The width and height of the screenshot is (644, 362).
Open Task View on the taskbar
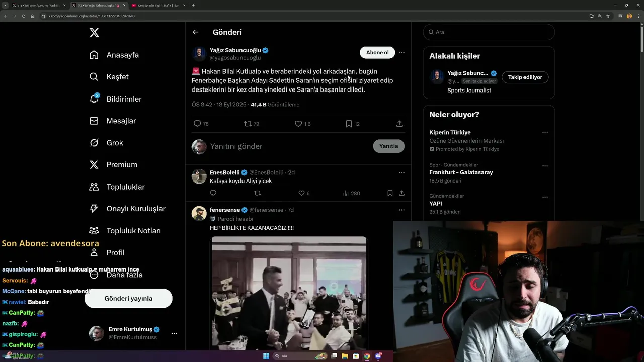point(334,356)
